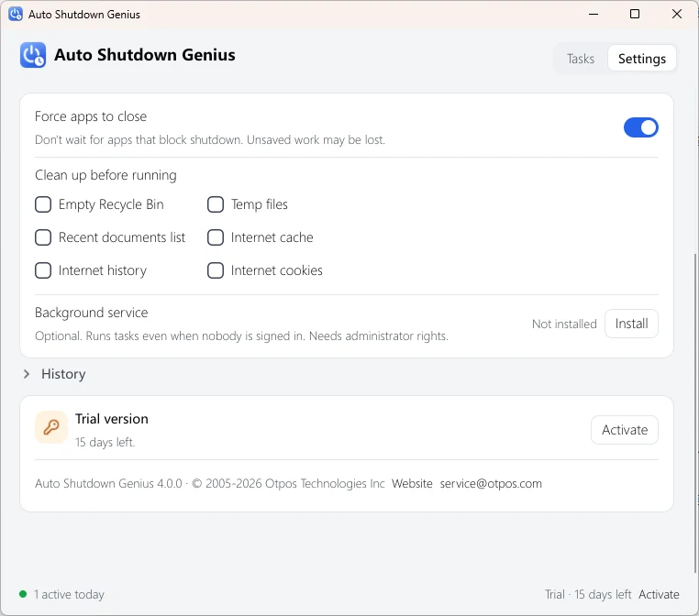Screen dimensions: 699x616
Task: Click the 'Auto Shutdown Genius 4.0.0' version text
Action: (x=108, y=483)
